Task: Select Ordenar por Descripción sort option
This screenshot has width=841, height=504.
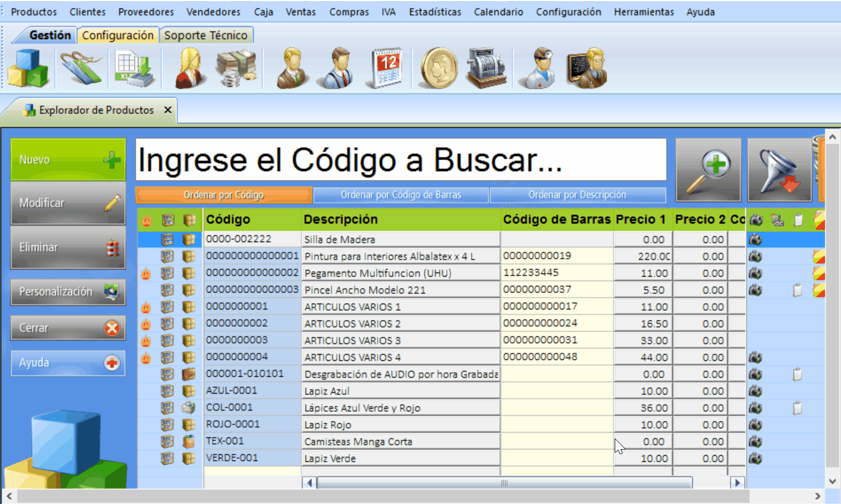Action: pyautogui.click(x=577, y=195)
